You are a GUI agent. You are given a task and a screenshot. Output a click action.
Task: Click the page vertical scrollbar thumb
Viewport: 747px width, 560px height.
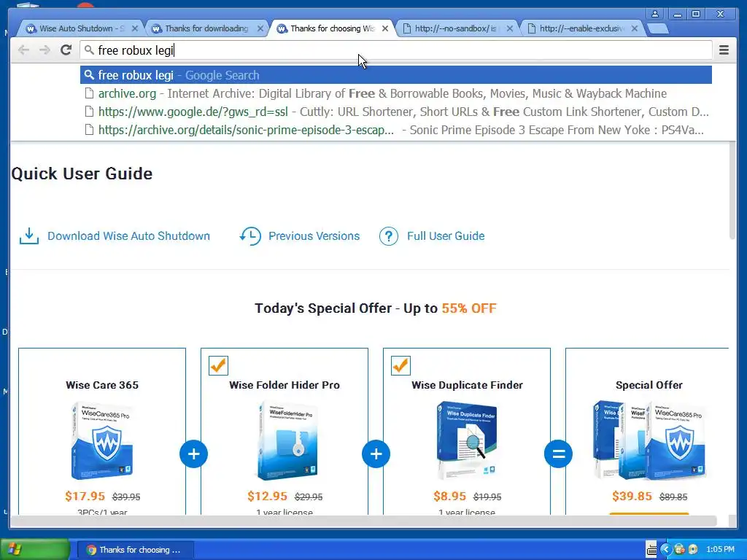732,190
